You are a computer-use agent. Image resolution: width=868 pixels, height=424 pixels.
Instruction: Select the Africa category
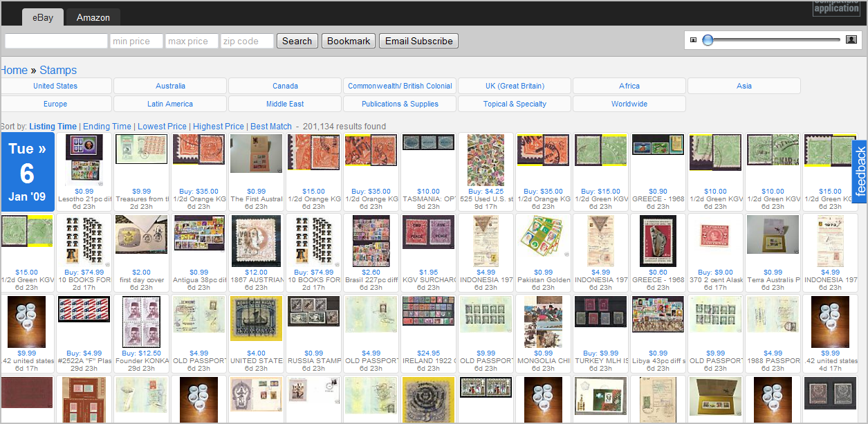tap(629, 86)
